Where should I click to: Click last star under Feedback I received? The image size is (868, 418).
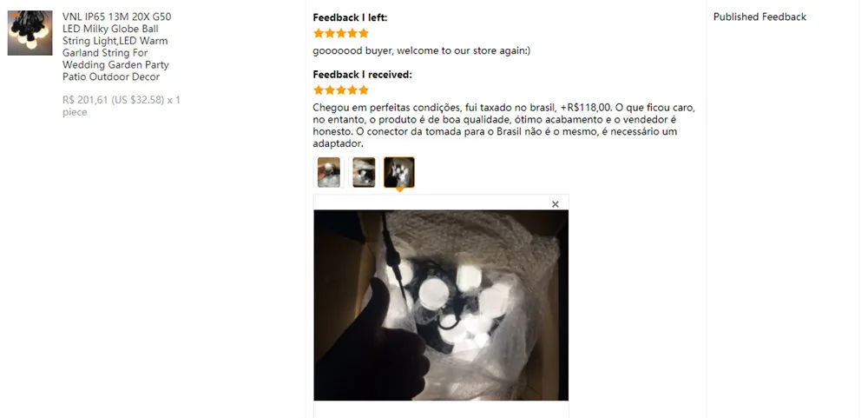[x=363, y=90]
